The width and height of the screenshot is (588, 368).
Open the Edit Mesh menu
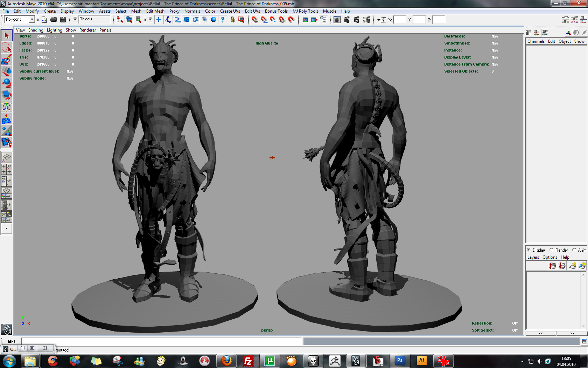tap(155, 11)
